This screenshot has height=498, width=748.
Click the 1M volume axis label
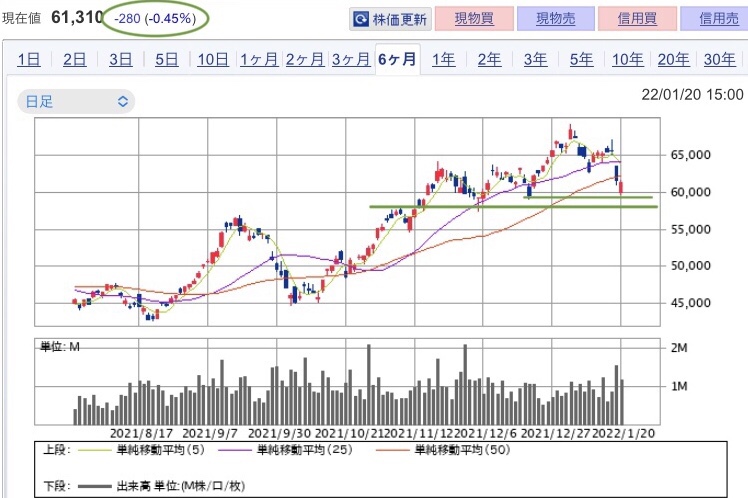(x=679, y=386)
